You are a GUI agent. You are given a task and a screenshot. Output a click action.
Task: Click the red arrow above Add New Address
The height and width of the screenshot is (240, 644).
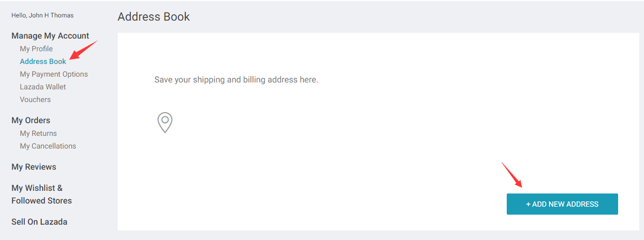512,174
